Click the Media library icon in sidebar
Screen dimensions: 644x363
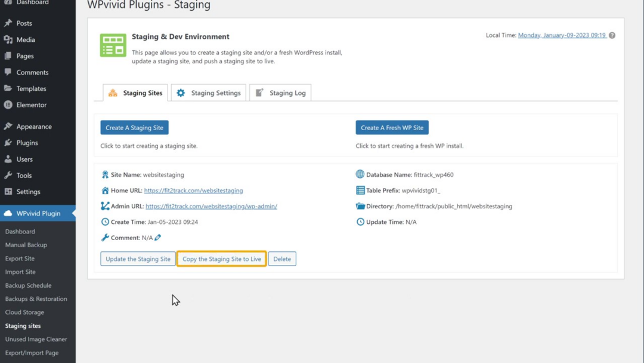[7, 39]
